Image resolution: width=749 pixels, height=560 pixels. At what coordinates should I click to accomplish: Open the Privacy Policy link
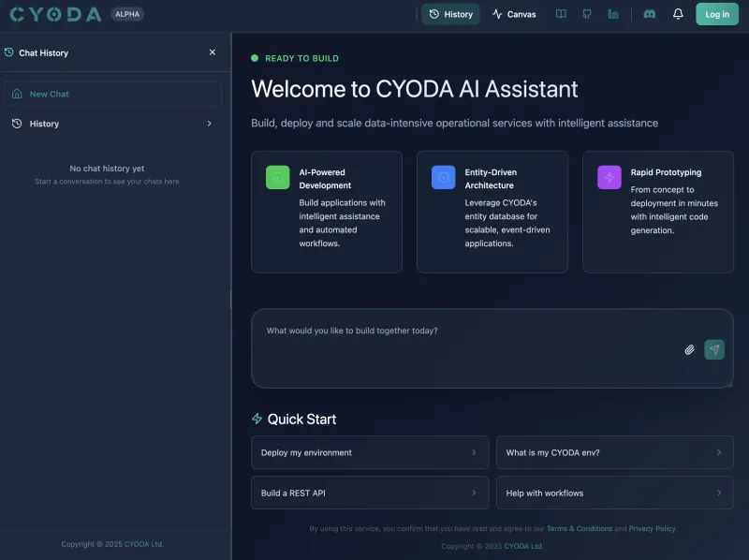(652, 528)
